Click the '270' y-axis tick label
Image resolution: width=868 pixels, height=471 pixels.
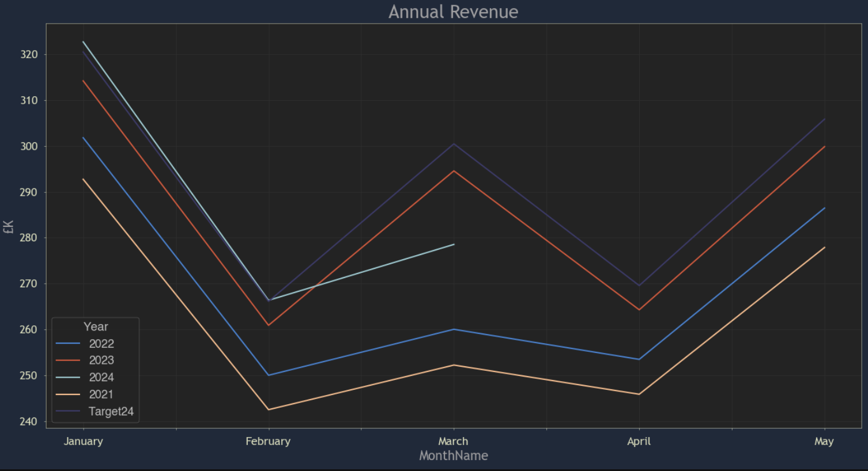(x=29, y=284)
